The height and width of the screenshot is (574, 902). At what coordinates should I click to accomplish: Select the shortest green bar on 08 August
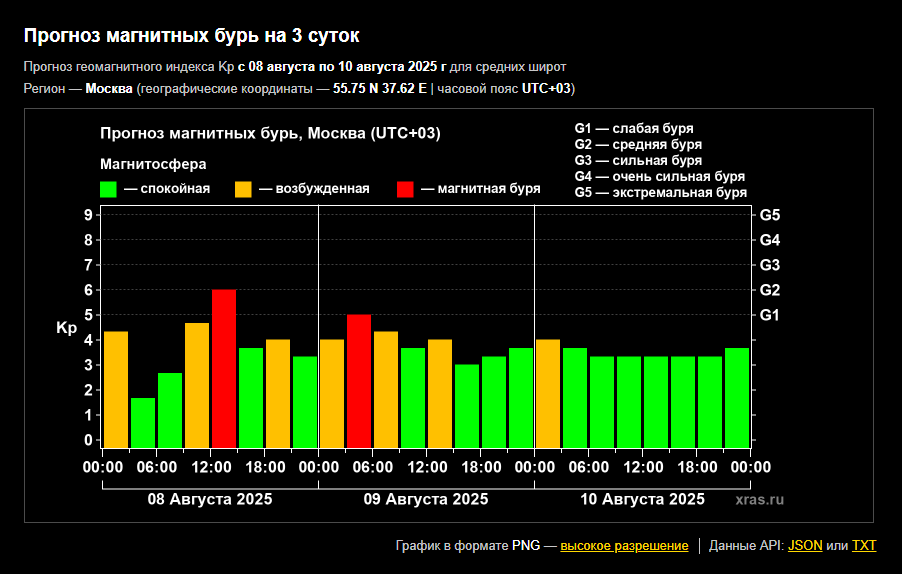pyautogui.click(x=143, y=422)
